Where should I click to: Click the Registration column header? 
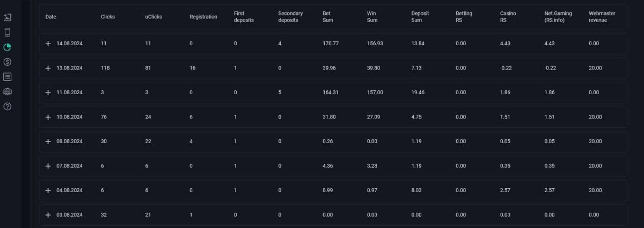click(x=203, y=17)
